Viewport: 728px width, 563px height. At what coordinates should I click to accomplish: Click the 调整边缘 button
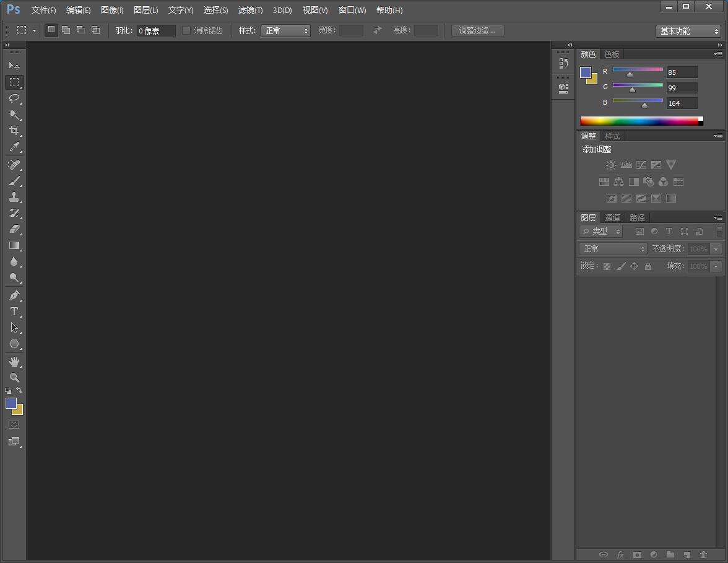pyautogui.click(x=477, y=30)
